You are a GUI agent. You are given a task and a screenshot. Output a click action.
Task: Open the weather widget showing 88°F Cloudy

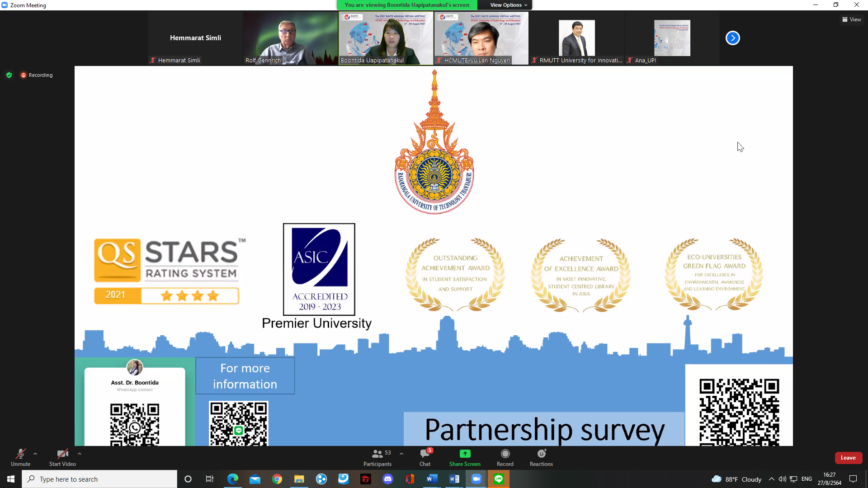point(736,479)
